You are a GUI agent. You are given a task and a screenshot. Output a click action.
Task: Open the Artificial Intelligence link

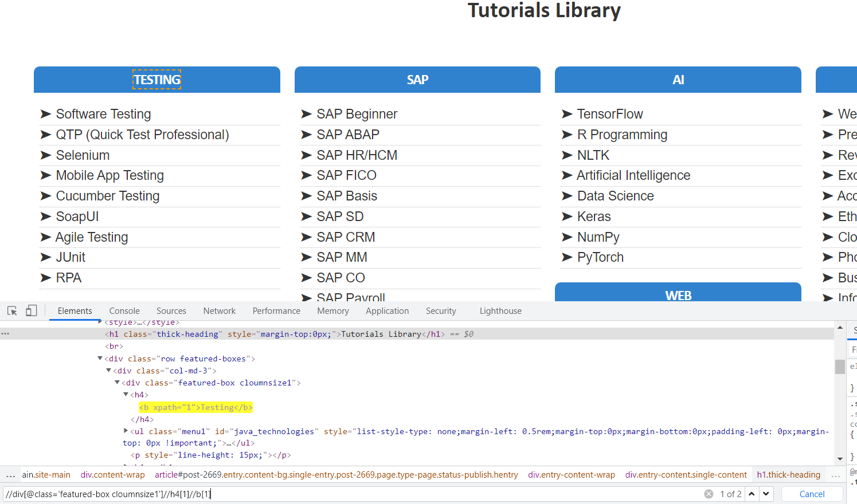(633, 175)
